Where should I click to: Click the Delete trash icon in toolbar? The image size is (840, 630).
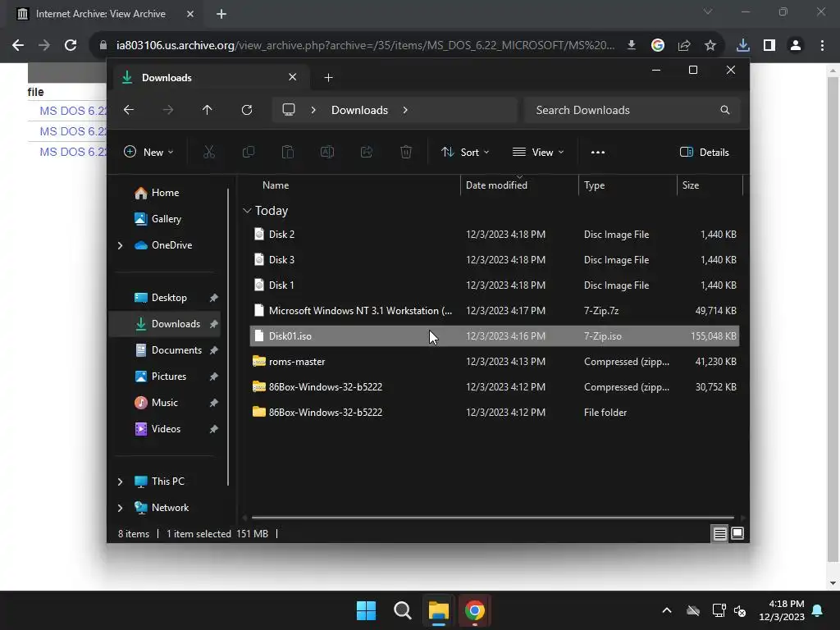pyautogui.click(x=406, y=152)
